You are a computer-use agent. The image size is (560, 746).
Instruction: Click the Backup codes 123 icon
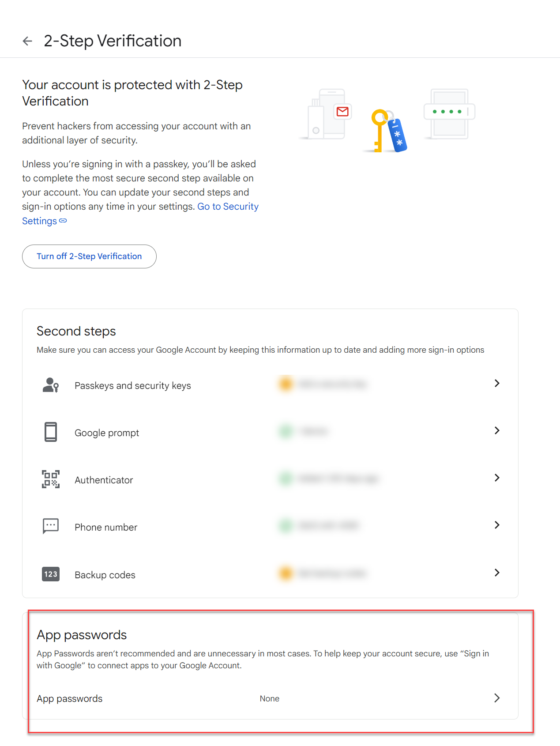[51, 574]
